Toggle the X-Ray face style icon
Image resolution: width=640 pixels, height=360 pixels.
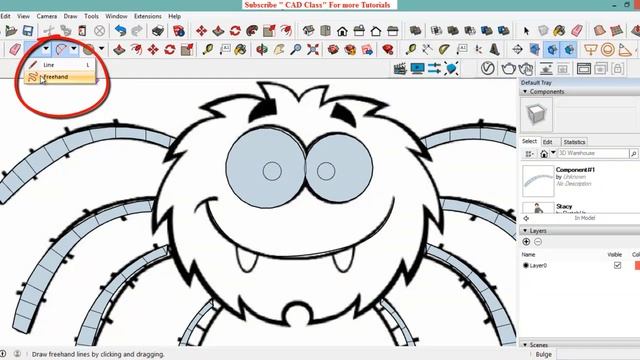(535, 49)
